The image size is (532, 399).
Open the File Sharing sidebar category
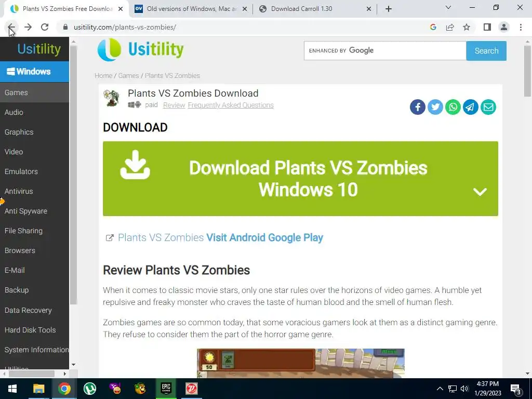34,231
